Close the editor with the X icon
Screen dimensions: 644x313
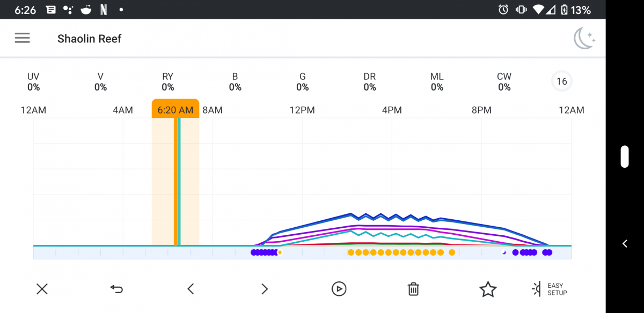point(42,289)
